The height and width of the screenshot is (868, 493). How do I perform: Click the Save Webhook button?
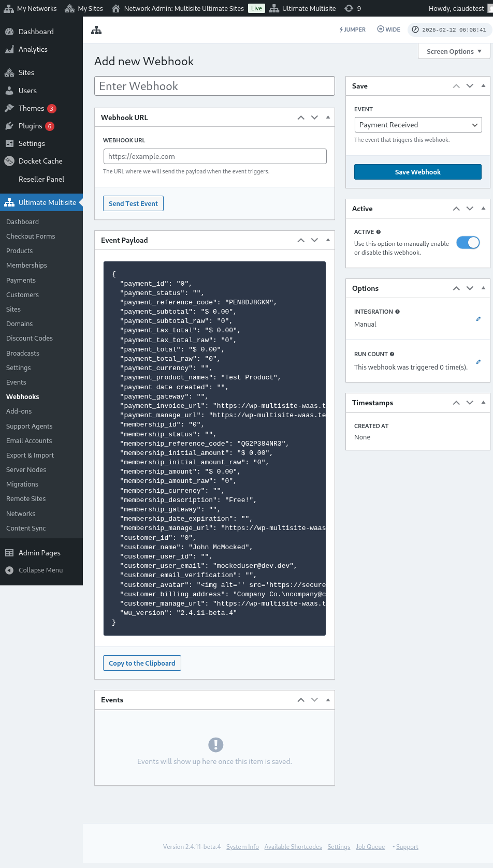click(418, 172)
